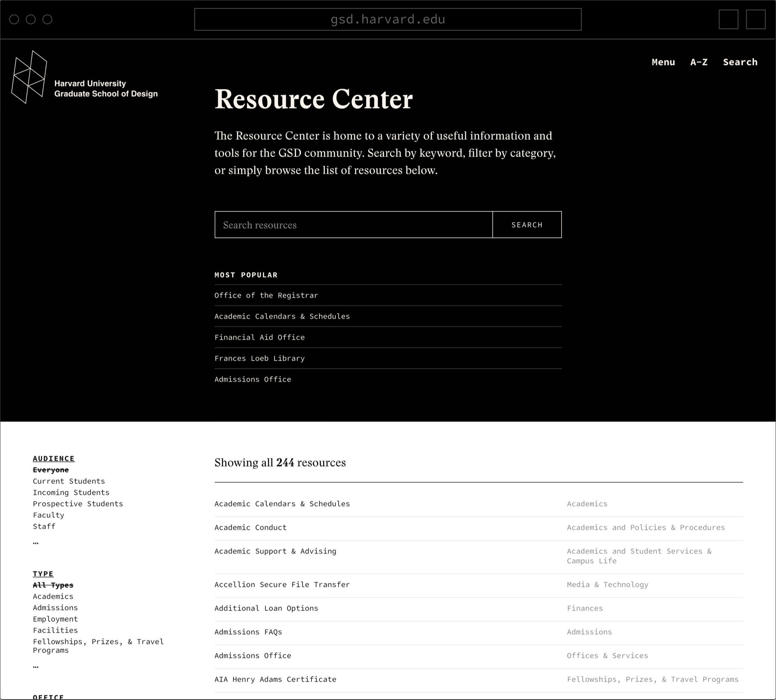Select the Everyone audience filter
This screenshot has width=776, height=700.
click(51, 470)
